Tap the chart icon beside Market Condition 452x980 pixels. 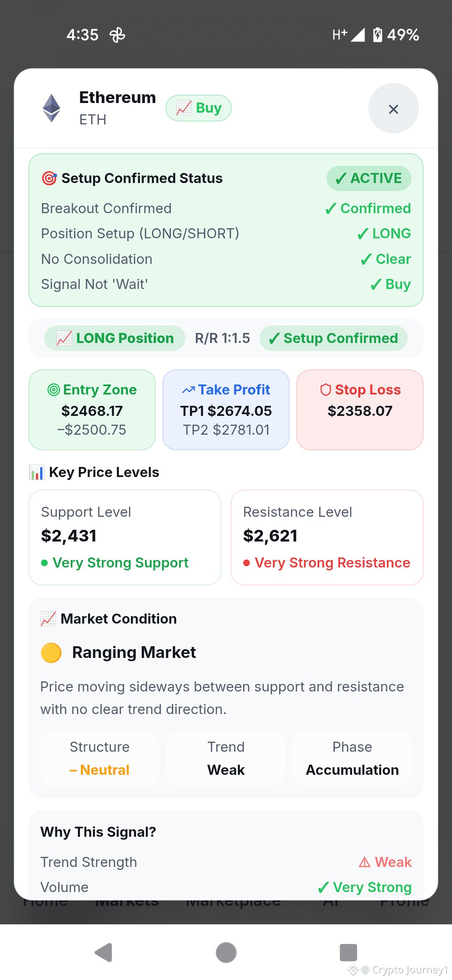coord(48,619)
